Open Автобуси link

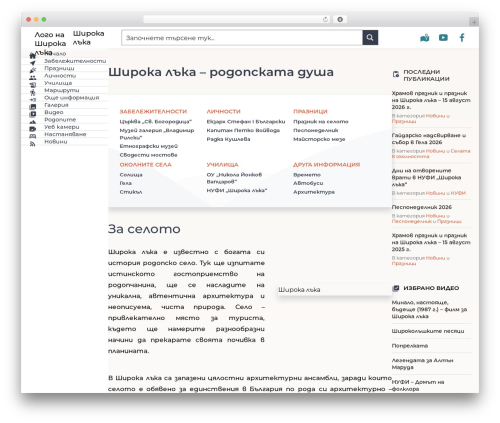[308, 183]
